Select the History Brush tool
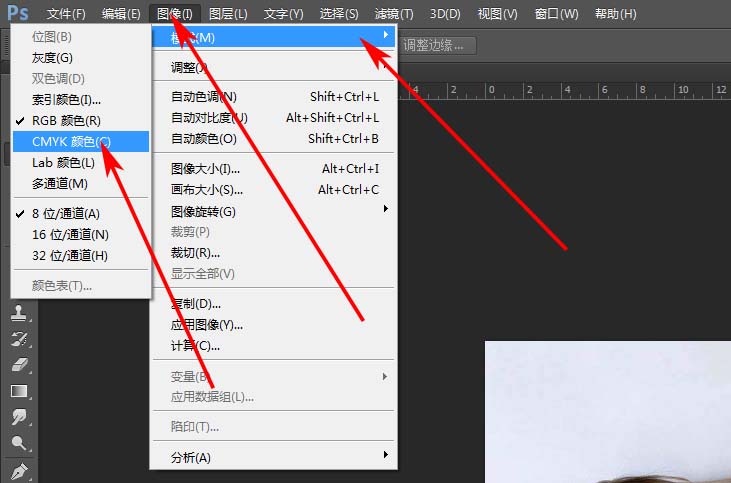This screenshot has width=731, height=483. pyautogui.click(x=19, y=339)
